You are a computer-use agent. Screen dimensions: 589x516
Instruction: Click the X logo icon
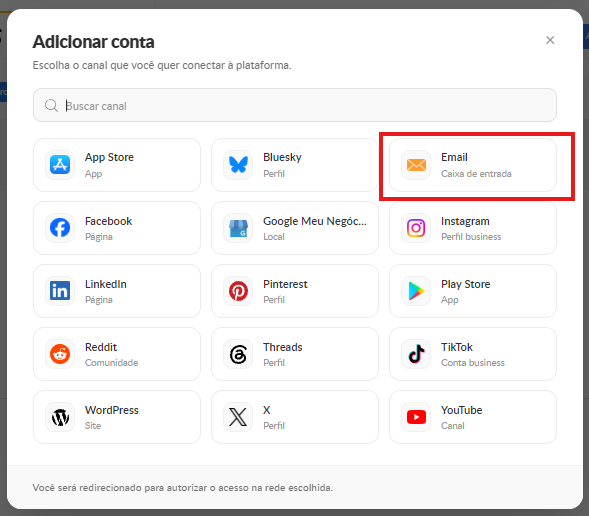pyautogui.click(x=238, y=417)
